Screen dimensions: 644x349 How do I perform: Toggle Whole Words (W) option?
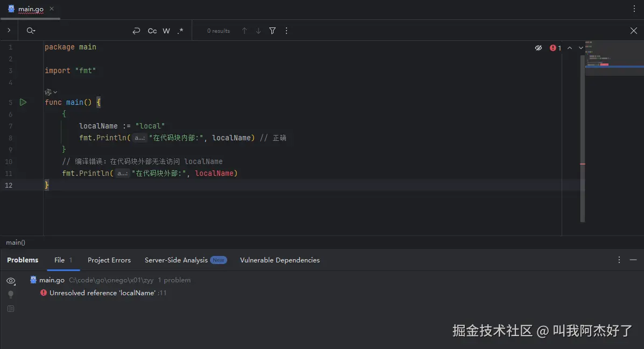point(166,31)
